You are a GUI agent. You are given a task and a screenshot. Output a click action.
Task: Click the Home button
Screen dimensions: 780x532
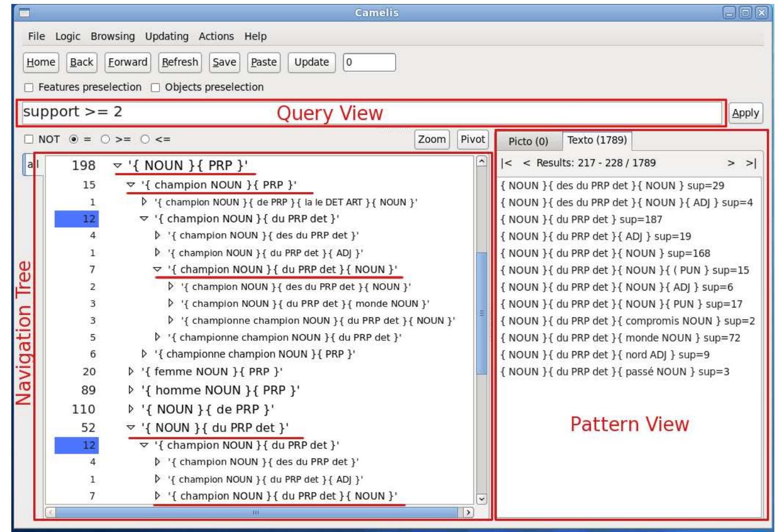(x=41, y=62)
